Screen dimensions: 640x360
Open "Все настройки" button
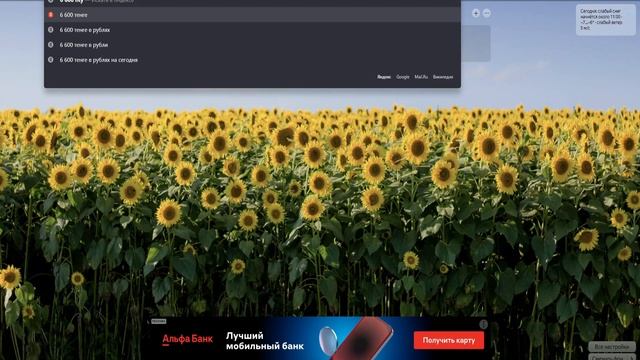pyautogui.click(x=611, y=347)
